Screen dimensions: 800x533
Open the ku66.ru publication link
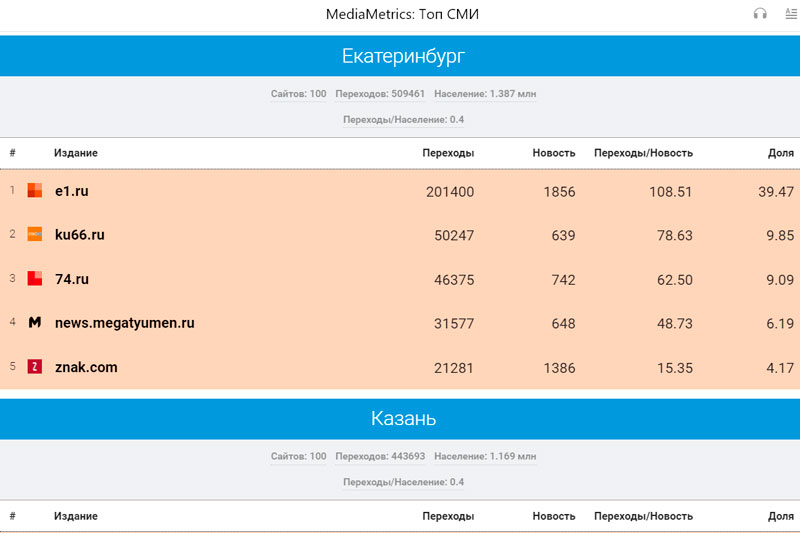(80, 235)
